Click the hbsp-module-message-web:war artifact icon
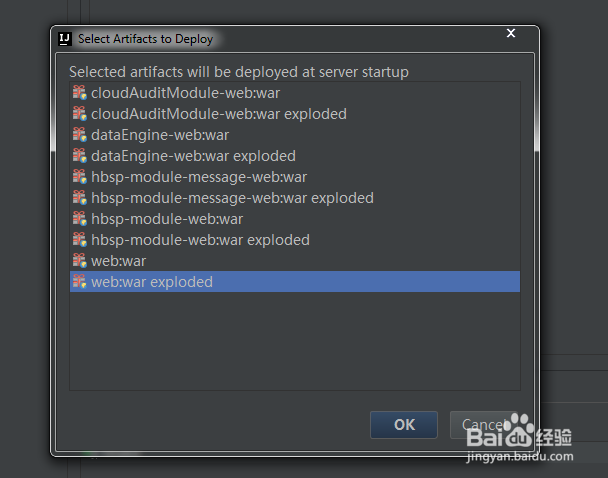Image resolution: width=608 pixels, height=478 pixels. [x=79, y=177]
